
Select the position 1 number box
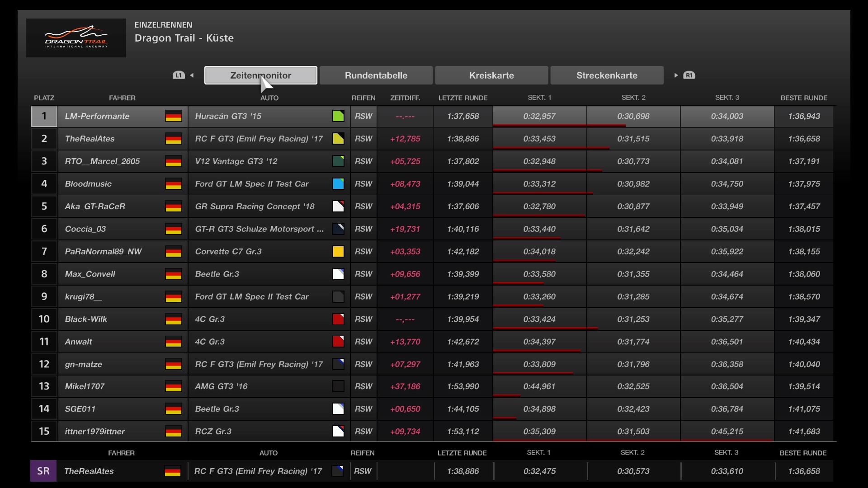(x=44, y=116)
